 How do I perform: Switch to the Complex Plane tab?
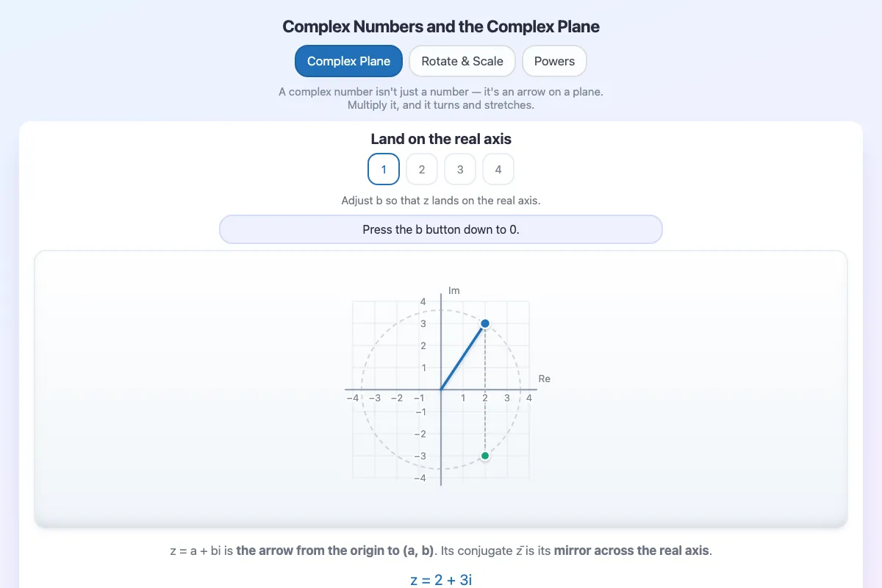348,61
